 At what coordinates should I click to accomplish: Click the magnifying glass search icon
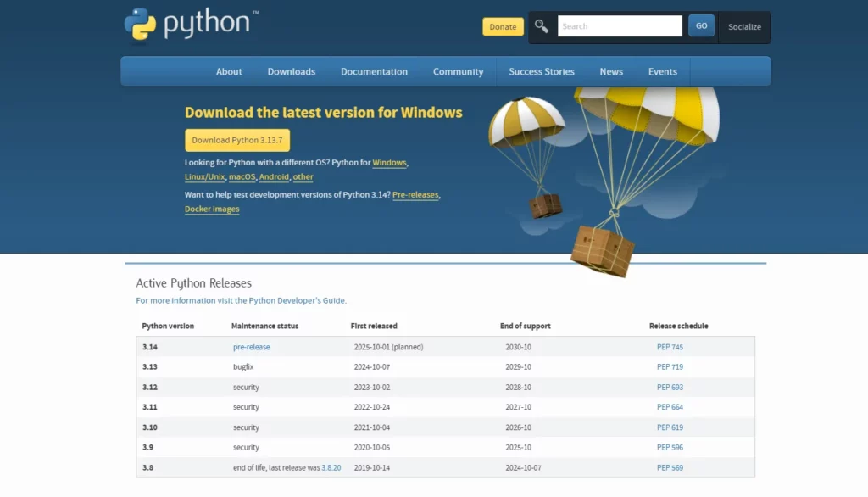542,26
